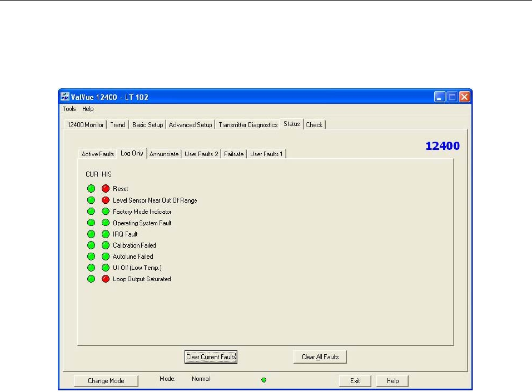Click the green mode status light at bottom
The image size is (532, 392).
263,380
